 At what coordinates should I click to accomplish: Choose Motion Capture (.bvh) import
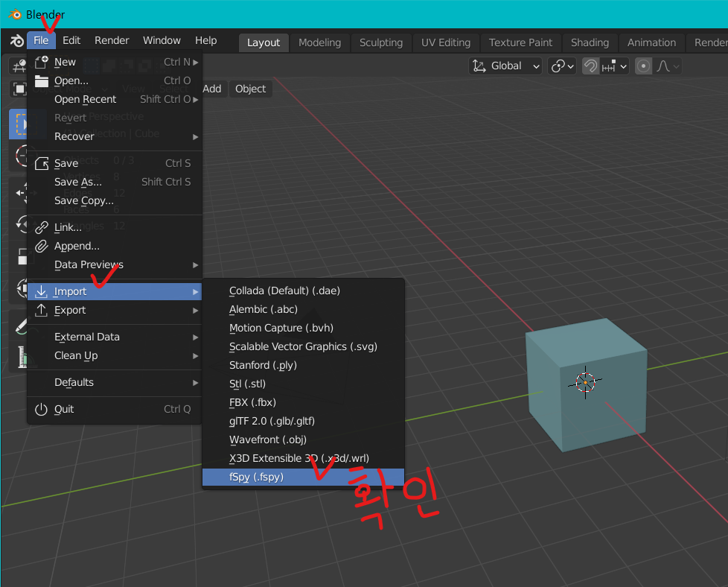point(303,328)
